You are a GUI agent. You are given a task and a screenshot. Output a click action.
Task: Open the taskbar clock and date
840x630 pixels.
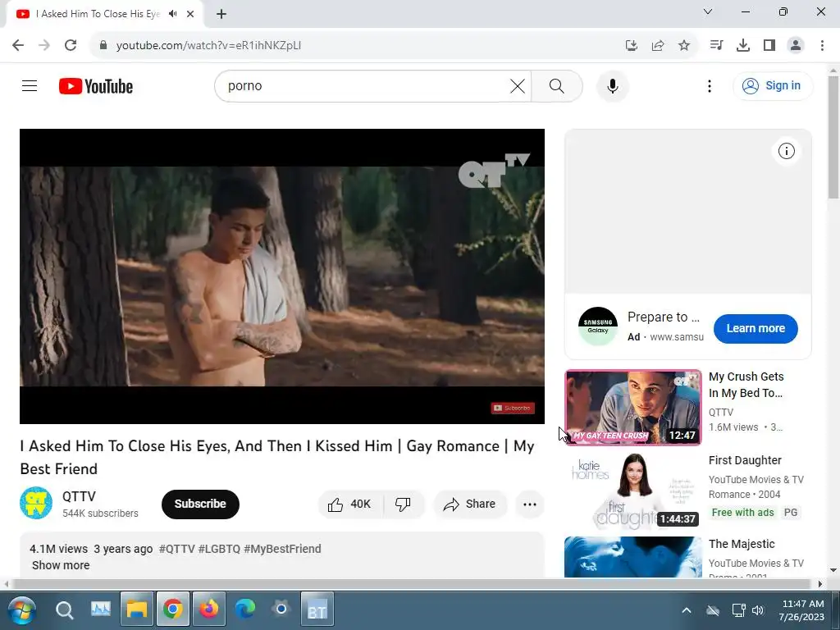coord(802,610)
